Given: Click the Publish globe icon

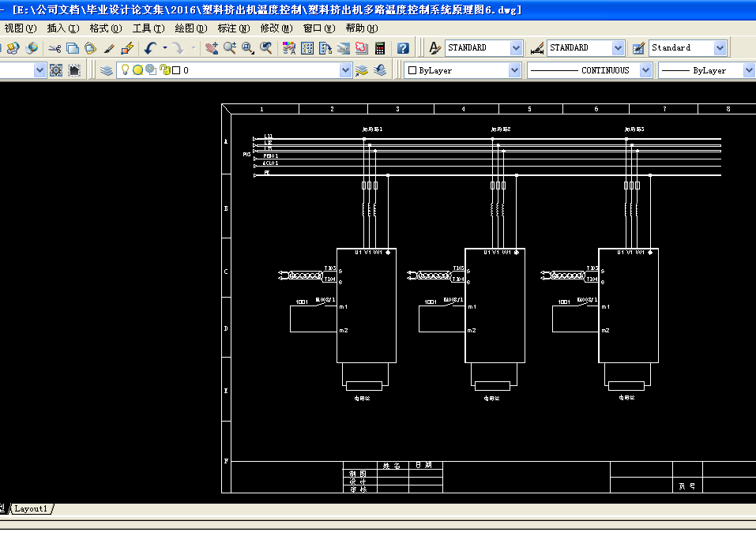Looking at the screenshot, I should 32,47.
